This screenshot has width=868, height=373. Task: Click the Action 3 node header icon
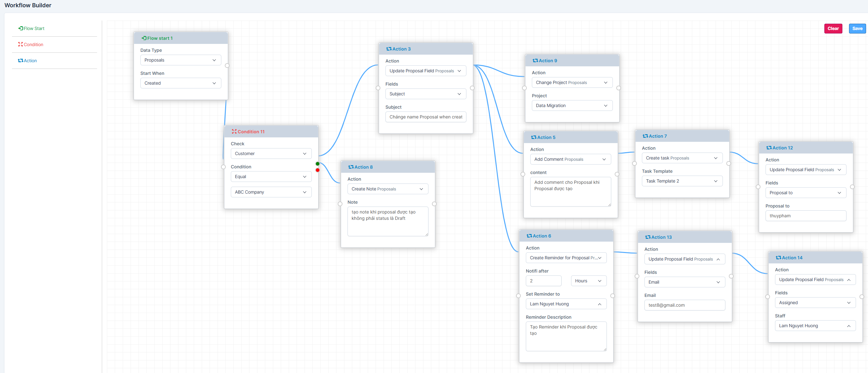click(x=389, y=49)
